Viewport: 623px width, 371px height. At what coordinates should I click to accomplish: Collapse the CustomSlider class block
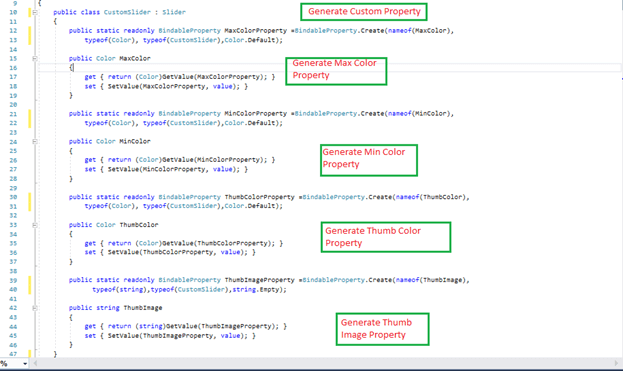35,12
